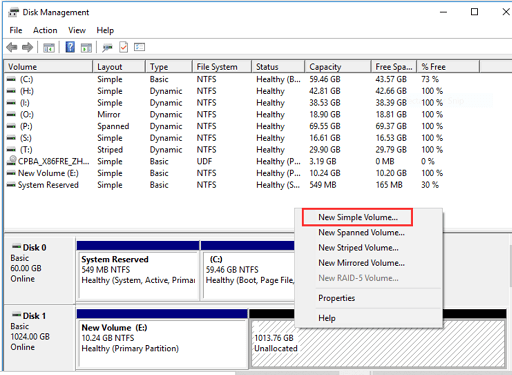The height and width of the screenshot is (375, 512).
Task: Open the Help menu in menu bar
Action: click(105, 30)
